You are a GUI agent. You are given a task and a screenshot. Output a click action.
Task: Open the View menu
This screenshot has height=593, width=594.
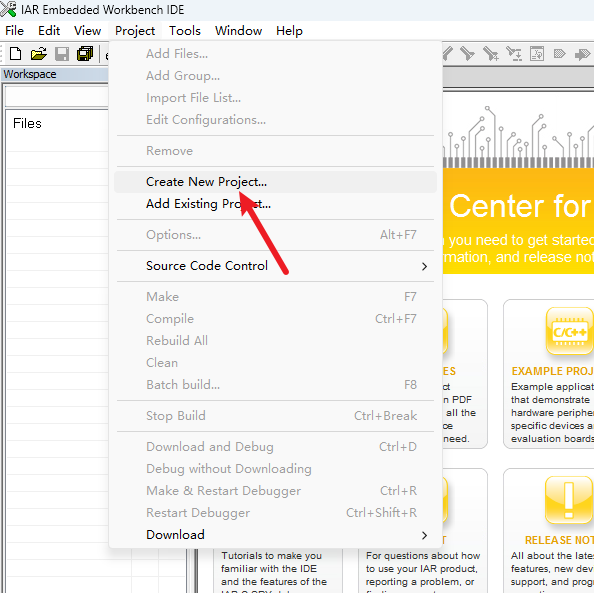click(x=88, y=31)
